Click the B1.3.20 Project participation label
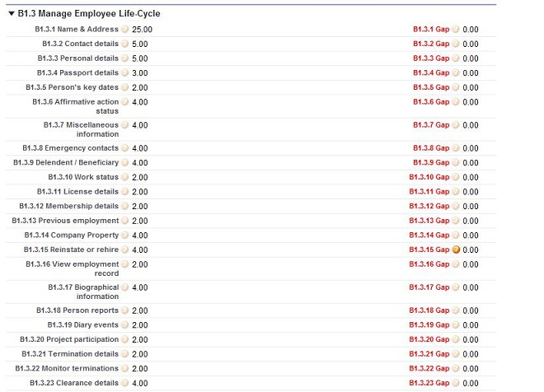 [x=69, y=339]
